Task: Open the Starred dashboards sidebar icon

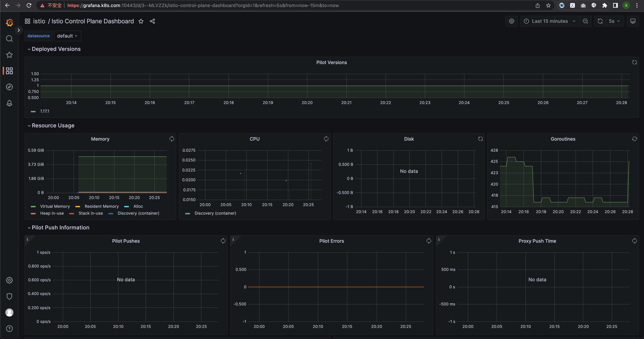Action: pyautogui.click(x=10, y=55)
